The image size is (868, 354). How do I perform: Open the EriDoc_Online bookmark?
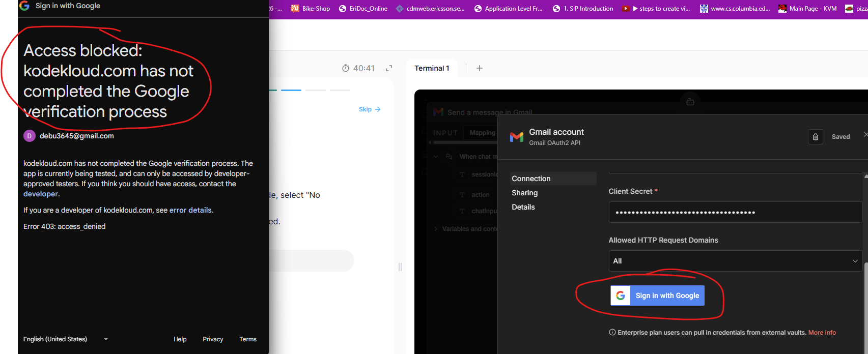363,9
